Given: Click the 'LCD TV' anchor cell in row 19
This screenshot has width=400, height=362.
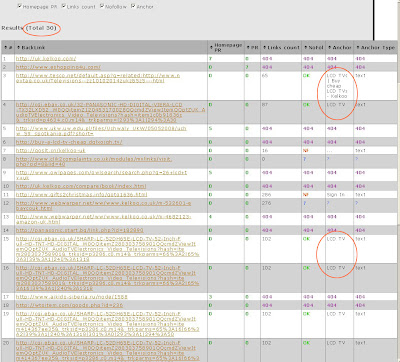Looking at the screenshot, I should (336, 314).
